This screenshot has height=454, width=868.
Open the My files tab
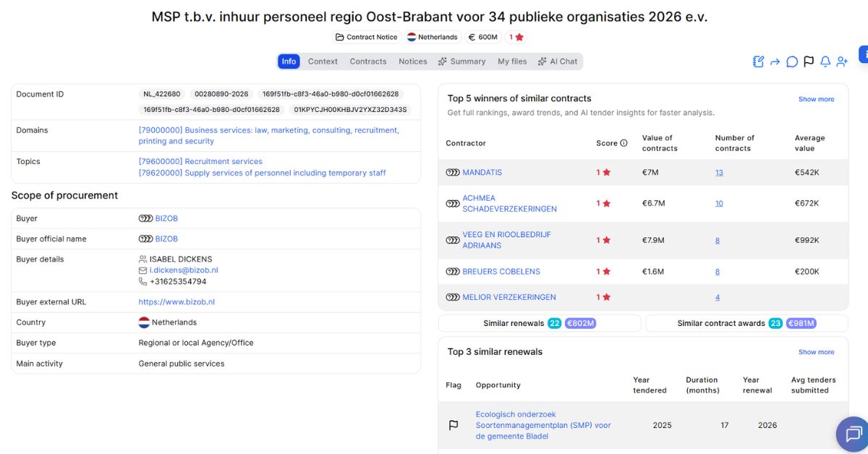(512, 61)
